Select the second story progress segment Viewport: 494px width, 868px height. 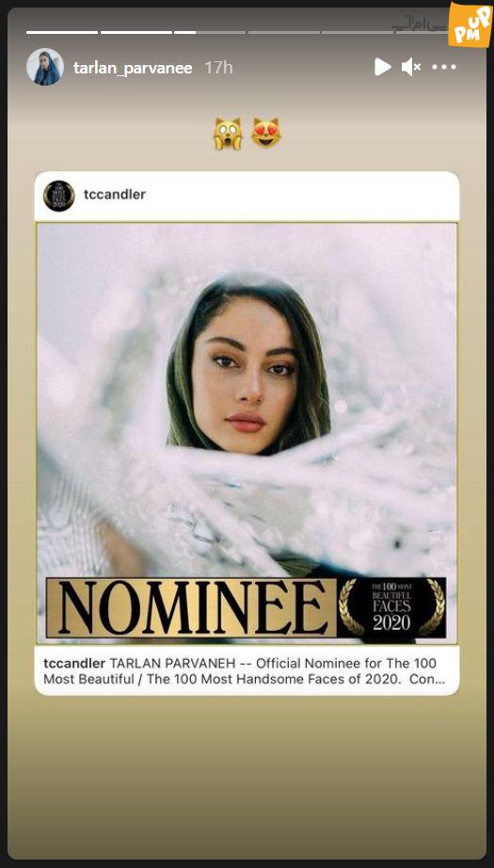[136, 33]
